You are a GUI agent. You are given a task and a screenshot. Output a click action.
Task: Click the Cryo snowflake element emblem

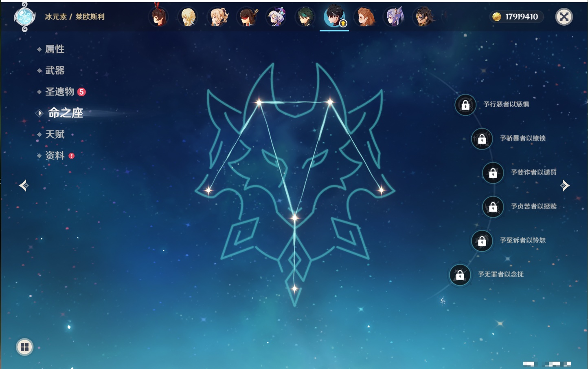pyautogui.click(x=24, y=17)
